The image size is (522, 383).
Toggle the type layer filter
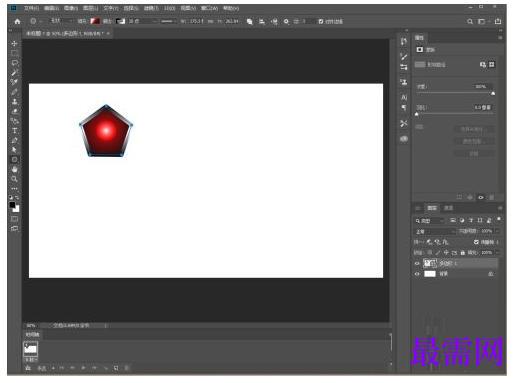point(471,221)
